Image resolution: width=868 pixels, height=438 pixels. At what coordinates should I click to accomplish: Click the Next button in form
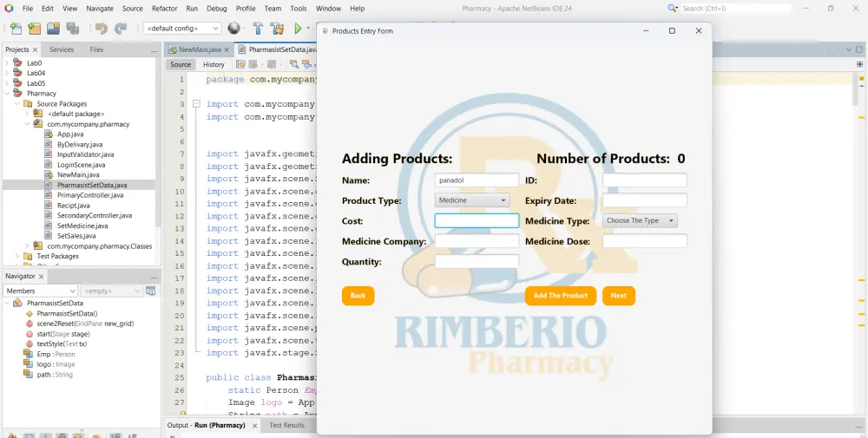coord(619,296)
